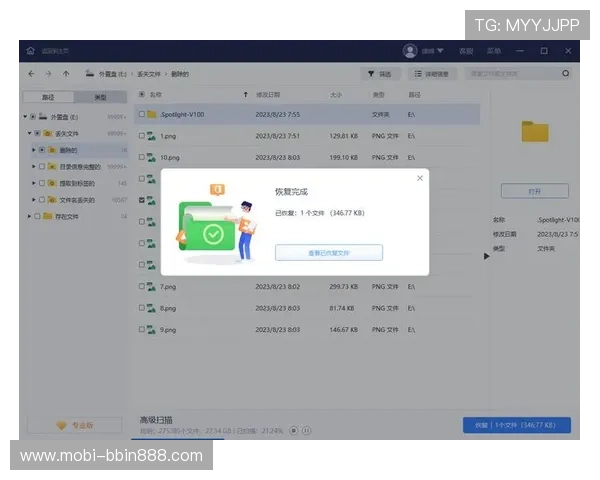This screenshot has width=600, height=480.
Task: Click the 外置盘 (E:) drive icon in tree
Action: click(43, 116)
